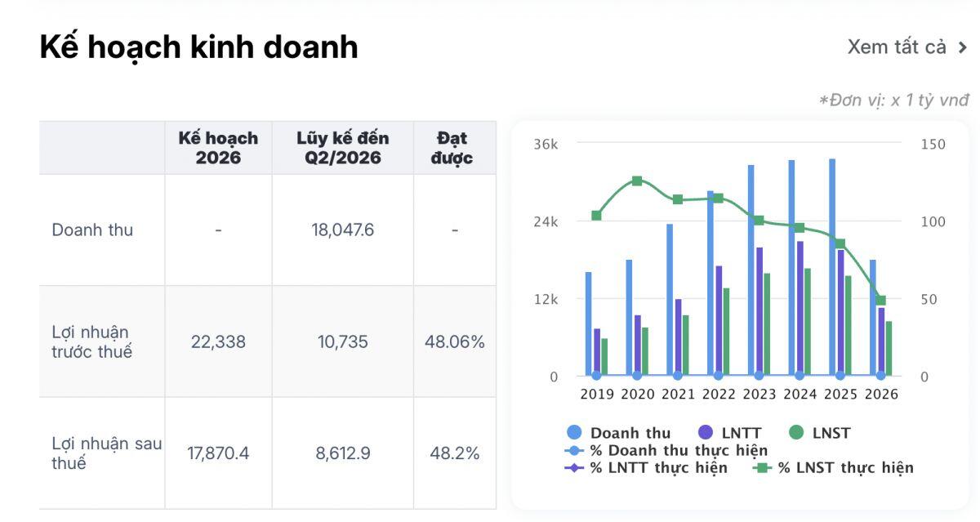This screenshot has width=980, height=522.
Task: Hide the LNST series via legend
Action: point(820,433)
